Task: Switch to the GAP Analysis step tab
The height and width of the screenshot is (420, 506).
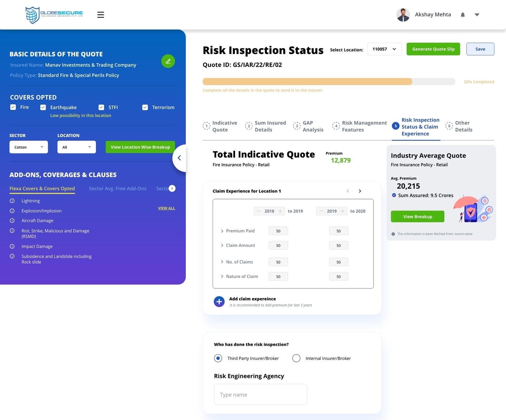Action: pos(309,126)
